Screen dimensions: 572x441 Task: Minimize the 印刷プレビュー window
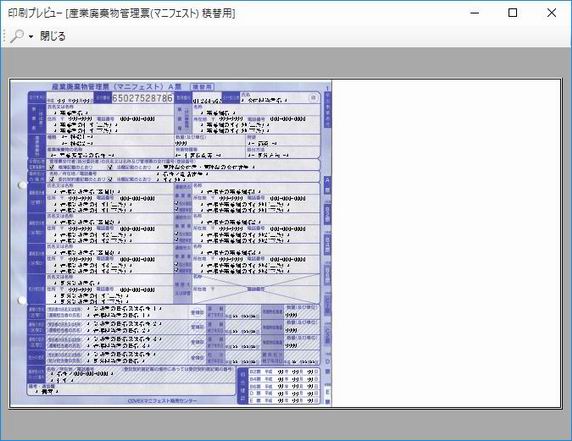(475, 13)
